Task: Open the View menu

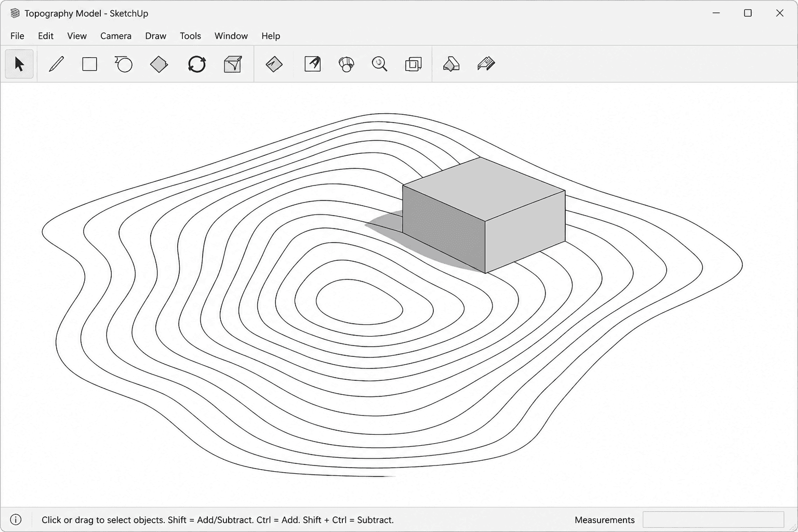Action: pos(77,36)
